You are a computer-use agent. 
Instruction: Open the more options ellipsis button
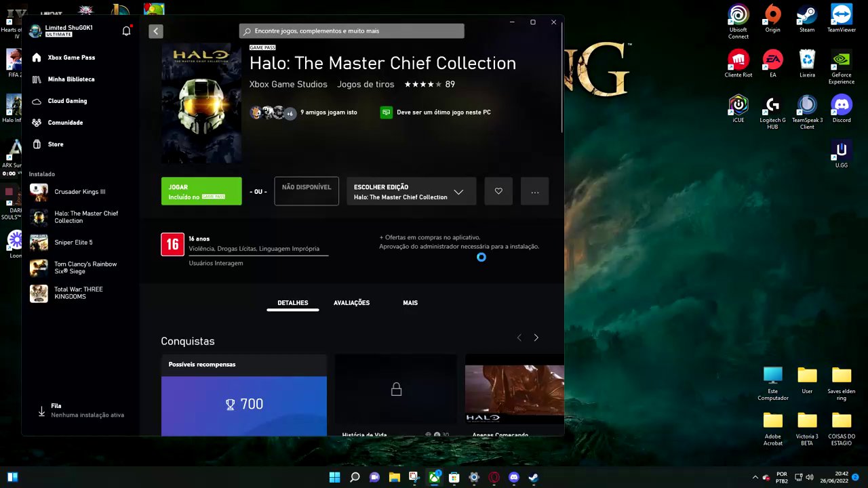point(535,191)
